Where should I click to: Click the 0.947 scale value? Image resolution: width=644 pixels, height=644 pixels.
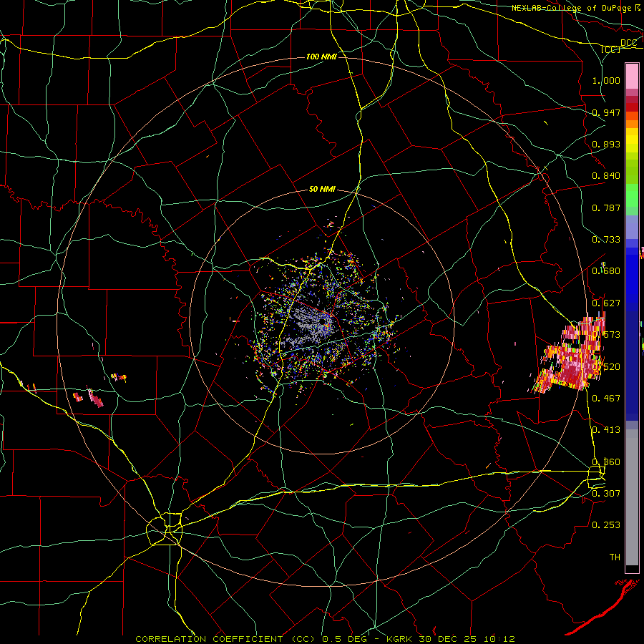(x=606, y=112)
